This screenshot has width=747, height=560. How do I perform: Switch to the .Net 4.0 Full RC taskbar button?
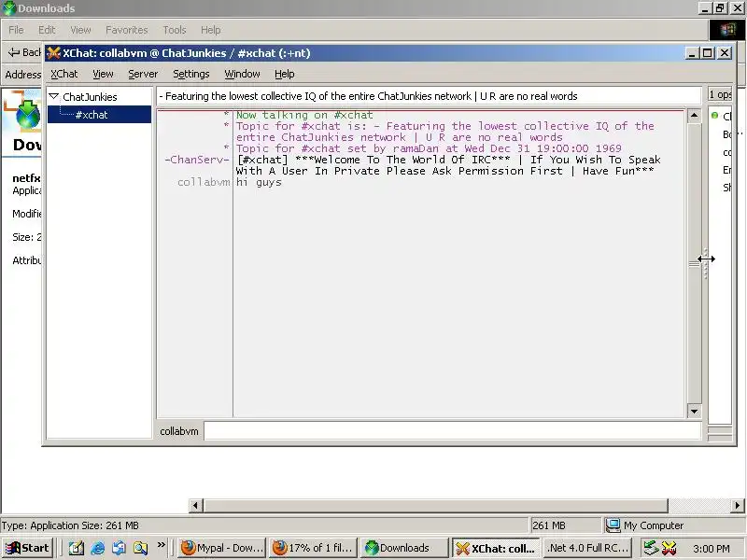587,548
